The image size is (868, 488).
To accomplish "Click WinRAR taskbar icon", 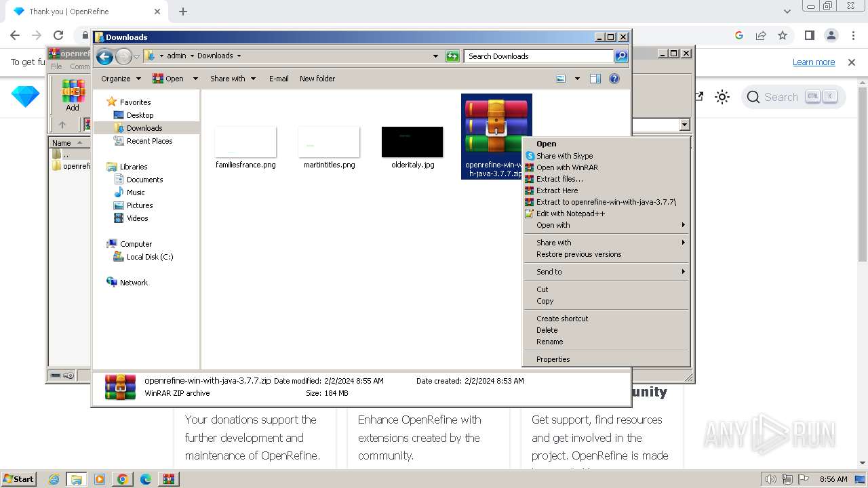I will (168, 479).
